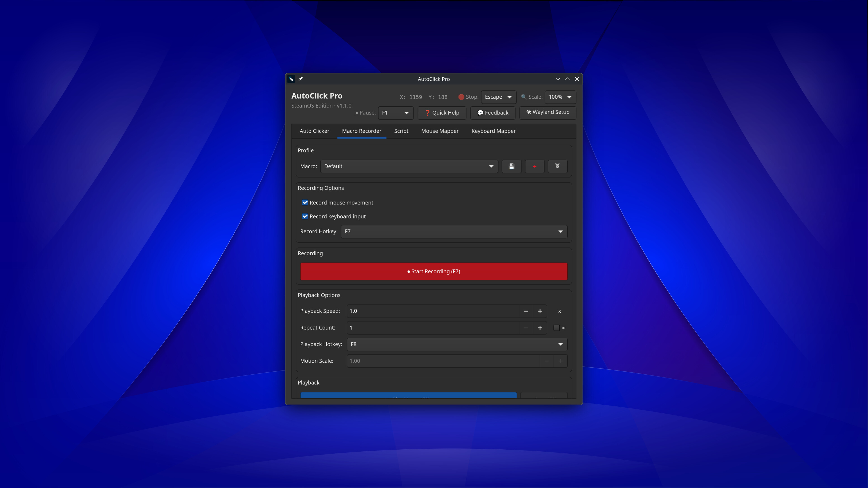Decrease Playback Speed with minus button
Image resolution: width=868 pixels, height=488 pixels.
(x=526, y=311)
